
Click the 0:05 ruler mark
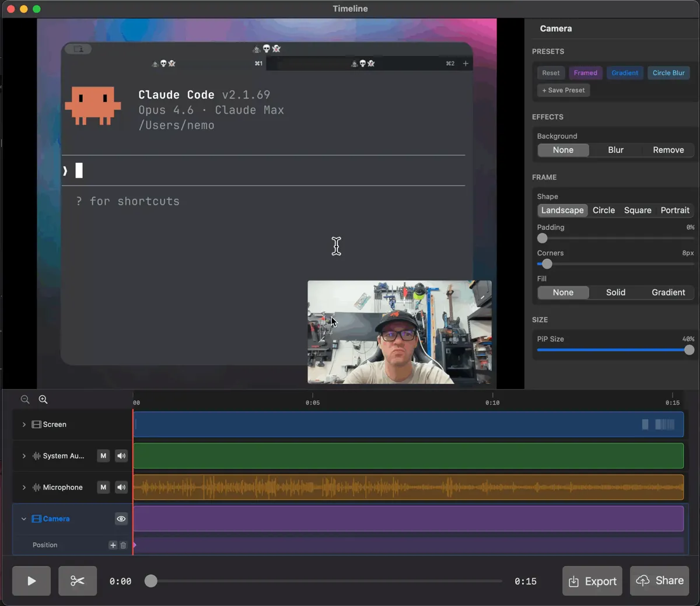coord(313,402)
